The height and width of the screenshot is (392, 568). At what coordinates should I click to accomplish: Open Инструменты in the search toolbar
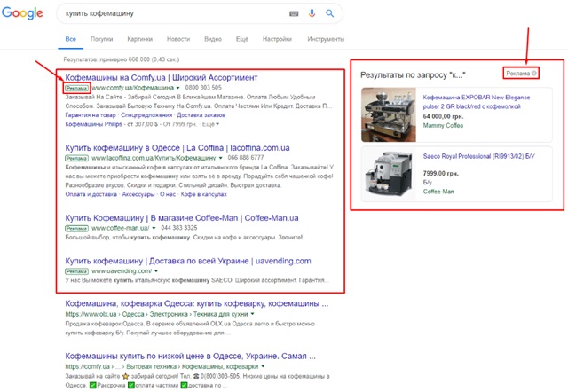[326, 39]
